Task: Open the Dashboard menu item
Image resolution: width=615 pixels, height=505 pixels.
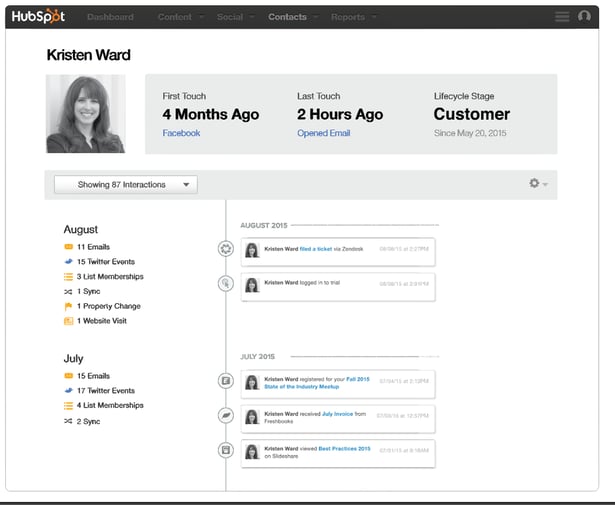Action: [110, 17]
